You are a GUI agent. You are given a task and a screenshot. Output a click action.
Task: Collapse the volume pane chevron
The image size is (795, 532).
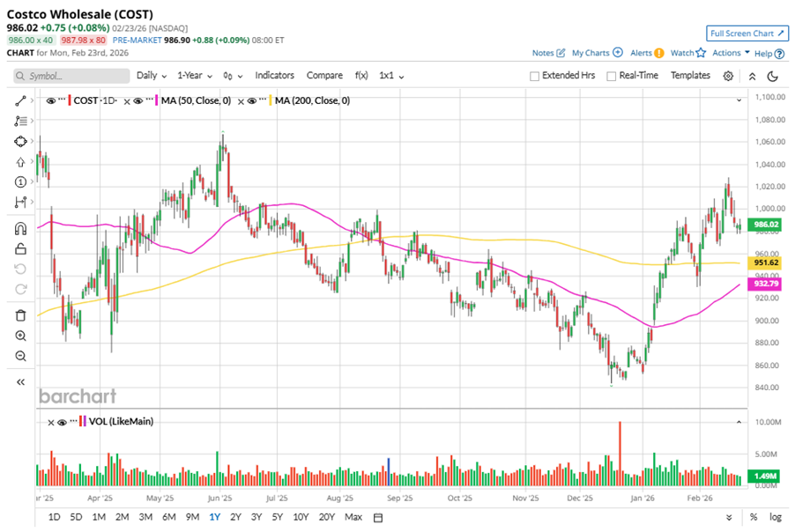coord(739,422)
